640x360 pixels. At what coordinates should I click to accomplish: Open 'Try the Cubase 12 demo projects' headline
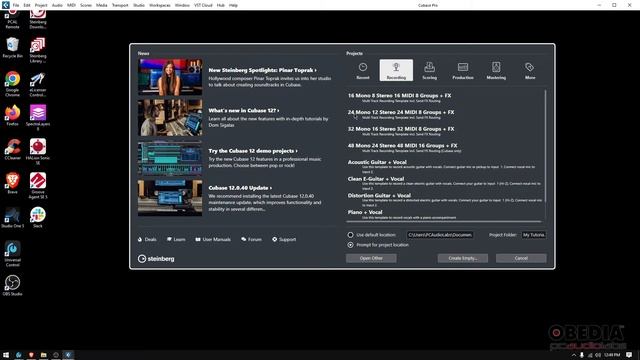tap(253, 151)
